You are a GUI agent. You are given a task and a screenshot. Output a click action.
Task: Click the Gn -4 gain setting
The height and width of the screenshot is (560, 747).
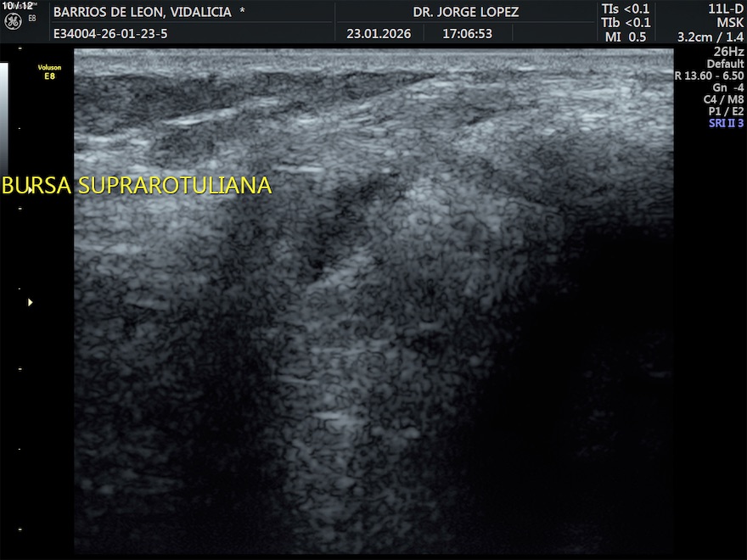pyautogui.click(x=728, y=87)
